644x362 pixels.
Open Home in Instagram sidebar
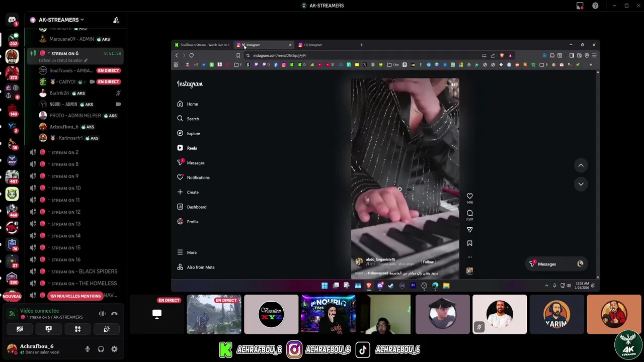[188, 104]
